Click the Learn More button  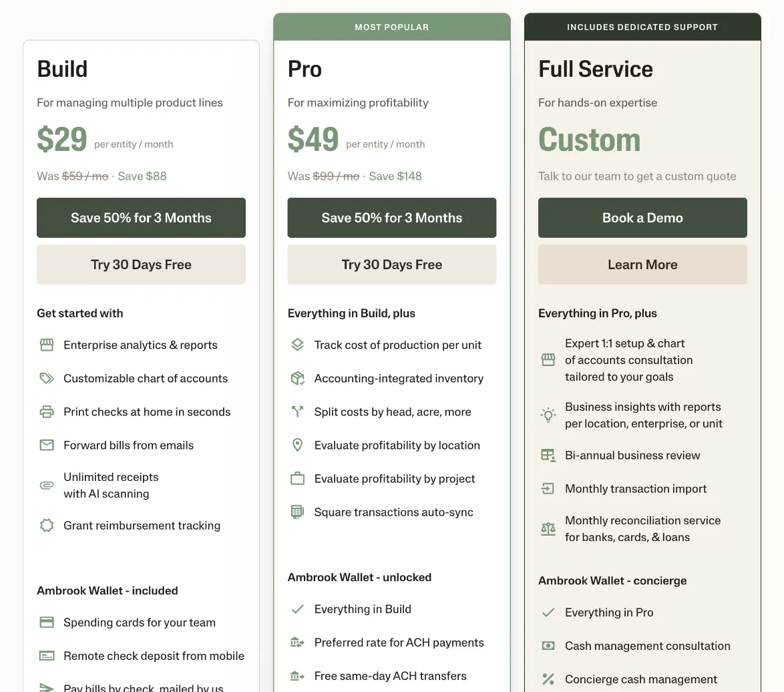point(642,265)
